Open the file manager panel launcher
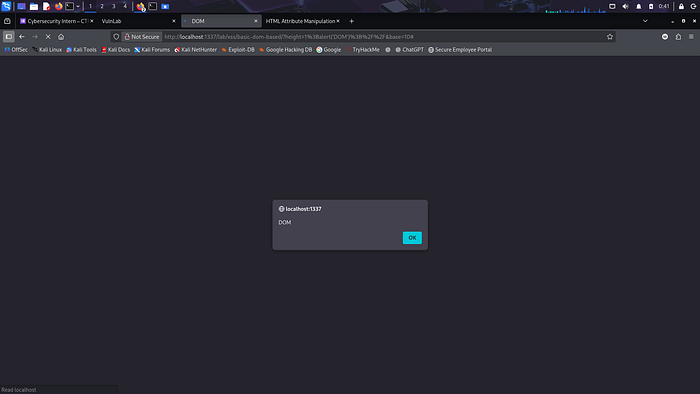Image resolution: width=700 pixels, height=394 pixels. (x=33, y=6)
